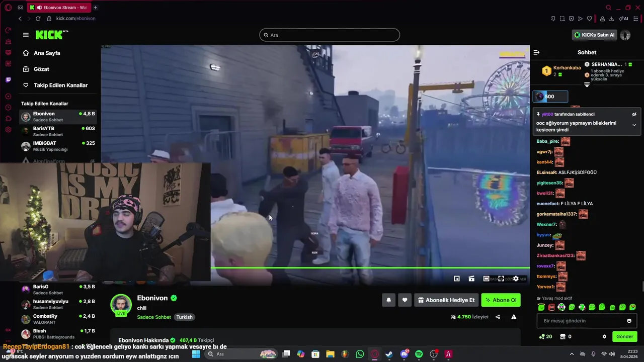
Task: Open Ana Sayfa in the sidebar
Action: point(47,53)
